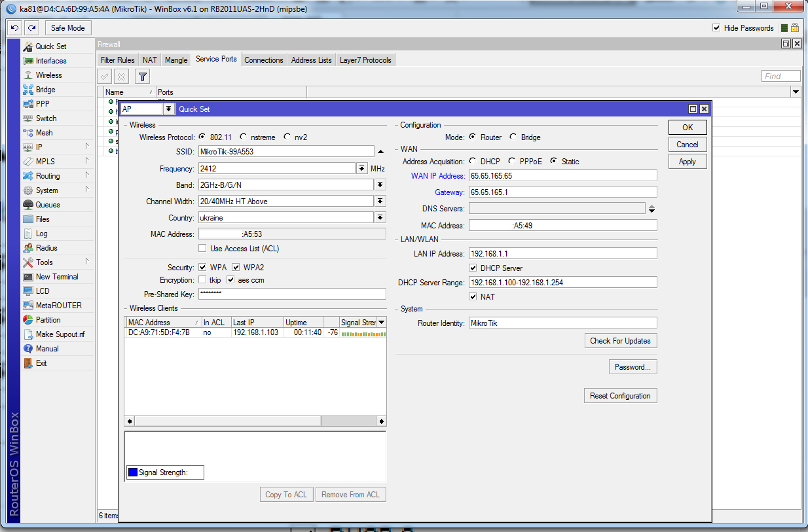Select Bridge configuration mode
808x532 pixels.
pyautogui.click(x=513, y=137)
